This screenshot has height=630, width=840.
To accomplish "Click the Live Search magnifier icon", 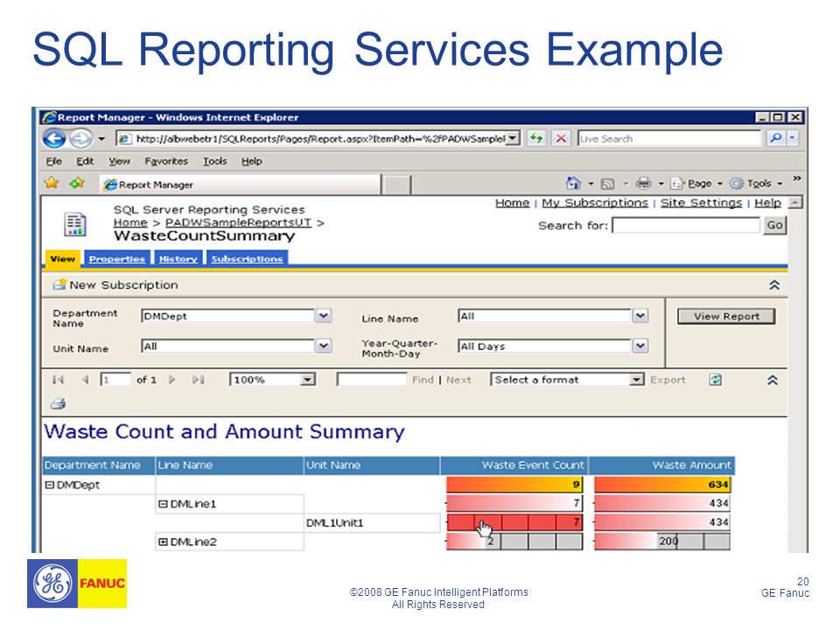I will tap(776, 138).
